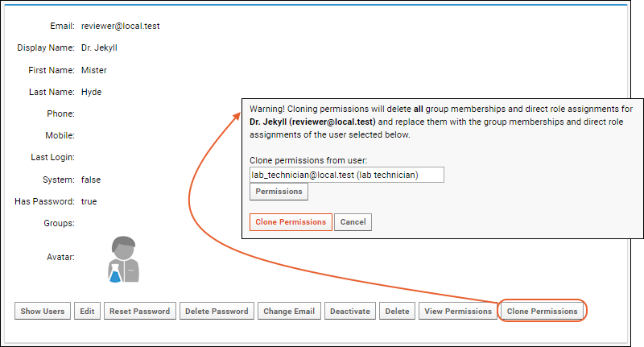Click the reviewer@local.test email value
This screenshot has height=347, width=644.
[120, 26]
